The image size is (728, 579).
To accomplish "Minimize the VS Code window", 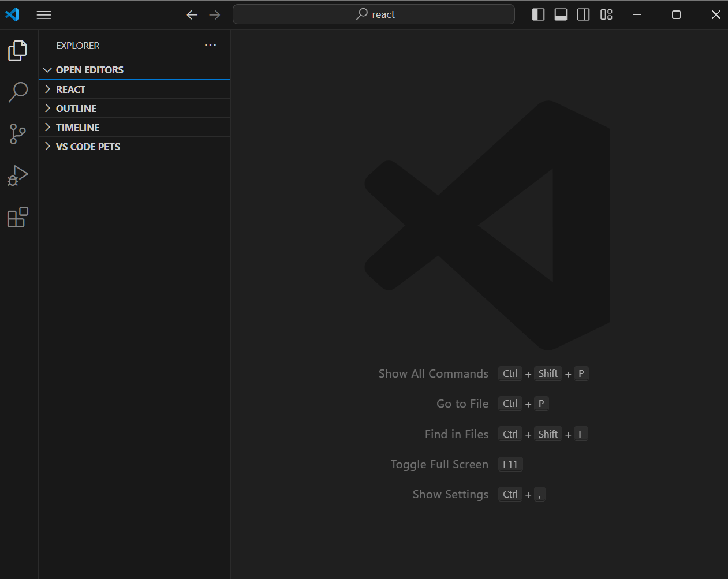I will click(637, 14).
